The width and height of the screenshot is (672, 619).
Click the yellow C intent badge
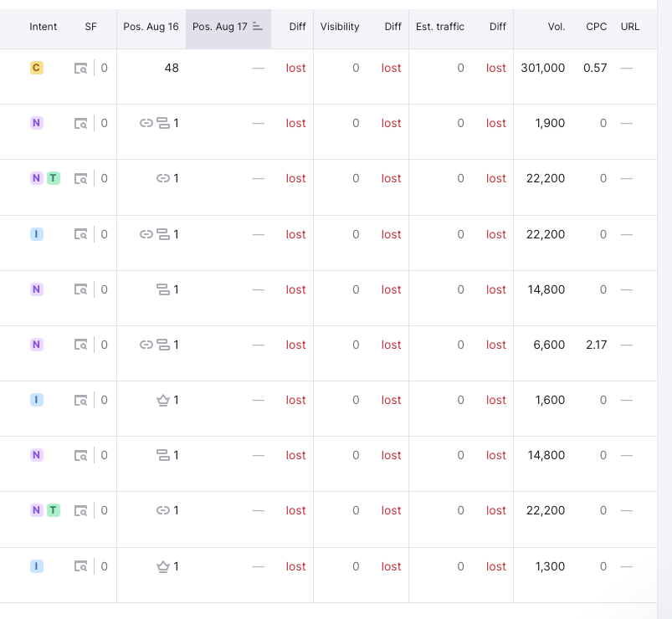tap(37, 68)
